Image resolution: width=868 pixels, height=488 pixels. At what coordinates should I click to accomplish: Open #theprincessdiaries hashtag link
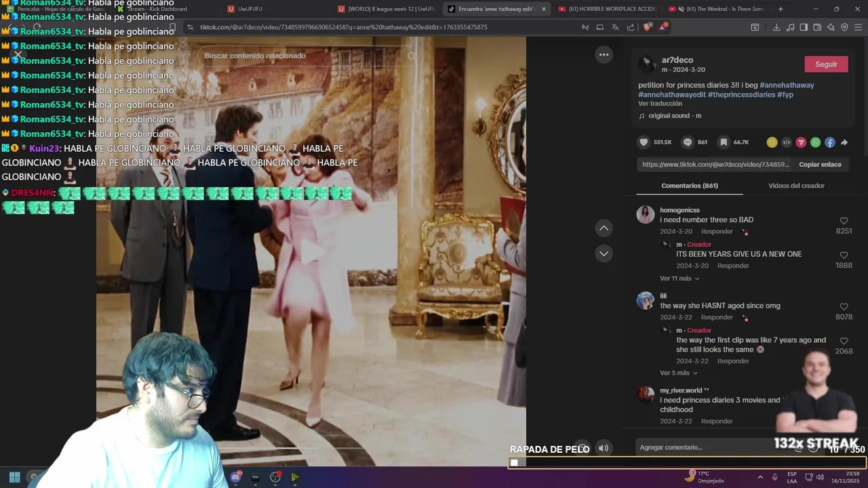click(x=741, y=95)
